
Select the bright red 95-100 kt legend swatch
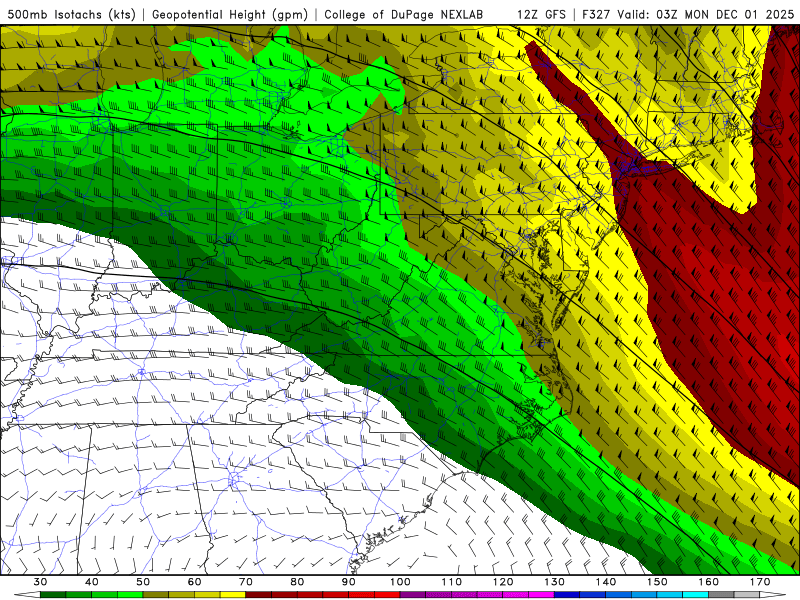tap(387, 595)
